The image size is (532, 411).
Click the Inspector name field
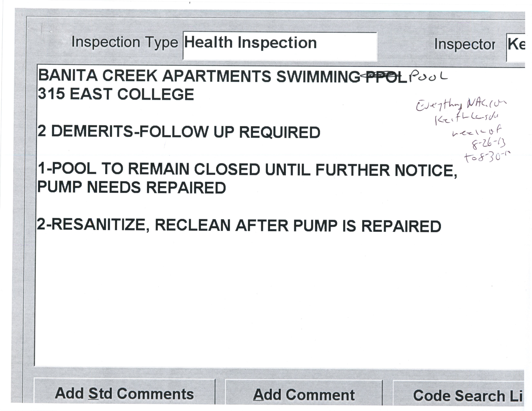pyautogui.click(x=516, y=47)
